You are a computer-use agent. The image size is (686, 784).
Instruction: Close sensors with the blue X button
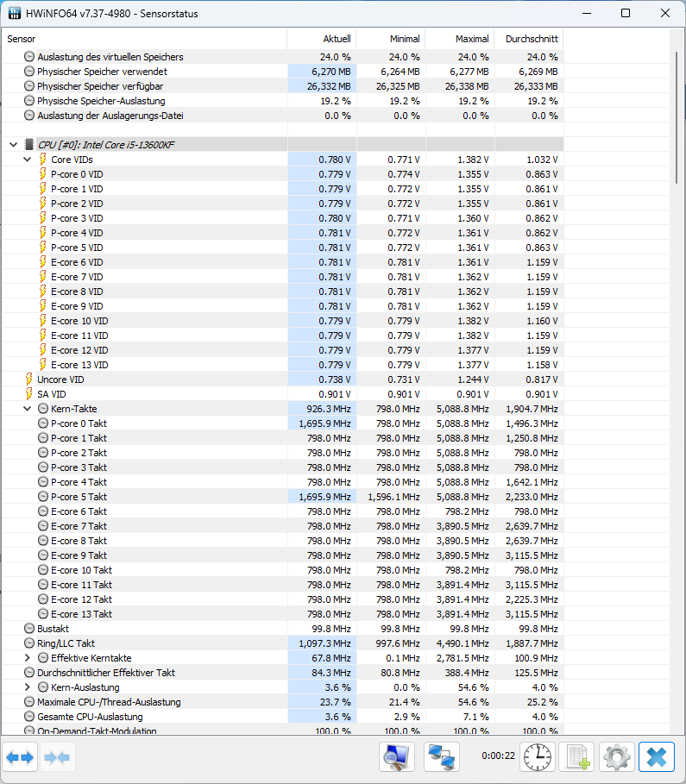(x=657, y=757)
